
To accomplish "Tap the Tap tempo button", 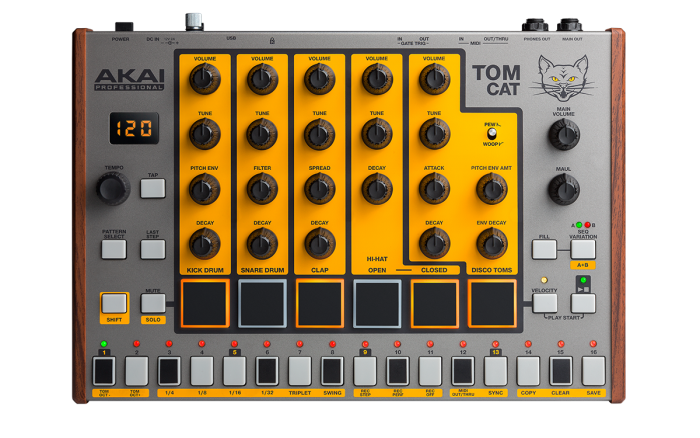I will 153,188.
